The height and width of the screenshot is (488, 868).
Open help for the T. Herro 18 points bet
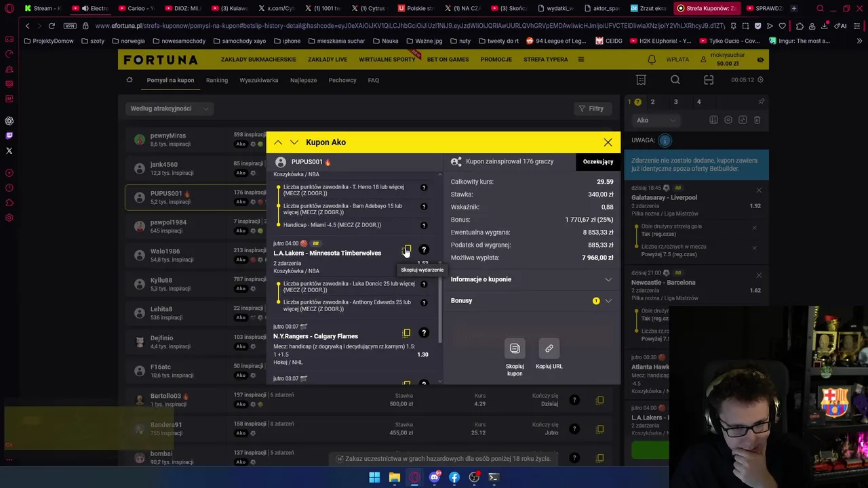tap(424, 188)
